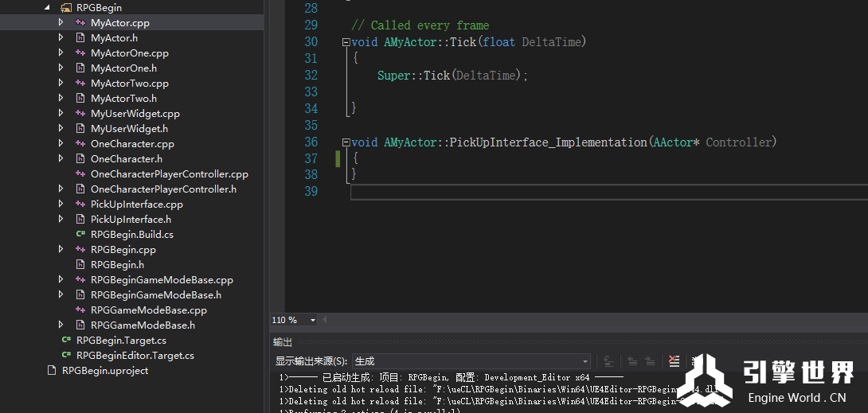Collapse the RPGBegin folder node
This screenshot has height=413, width=868.
[x=47, y=8]
